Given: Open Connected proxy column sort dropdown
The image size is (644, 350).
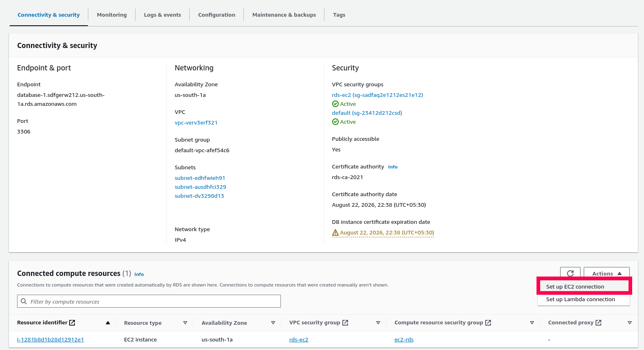Looking at the screenshot, I should click(x=630, y=323).
